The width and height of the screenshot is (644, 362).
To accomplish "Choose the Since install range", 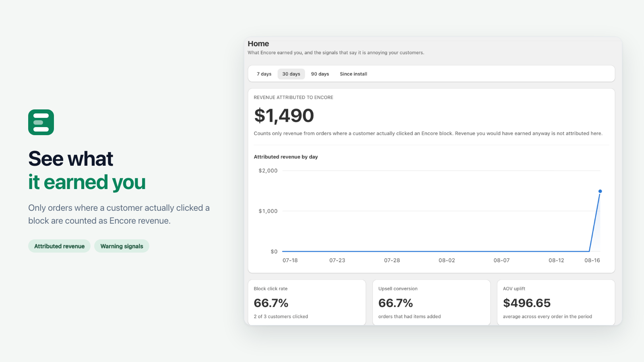I will (353, 74).
